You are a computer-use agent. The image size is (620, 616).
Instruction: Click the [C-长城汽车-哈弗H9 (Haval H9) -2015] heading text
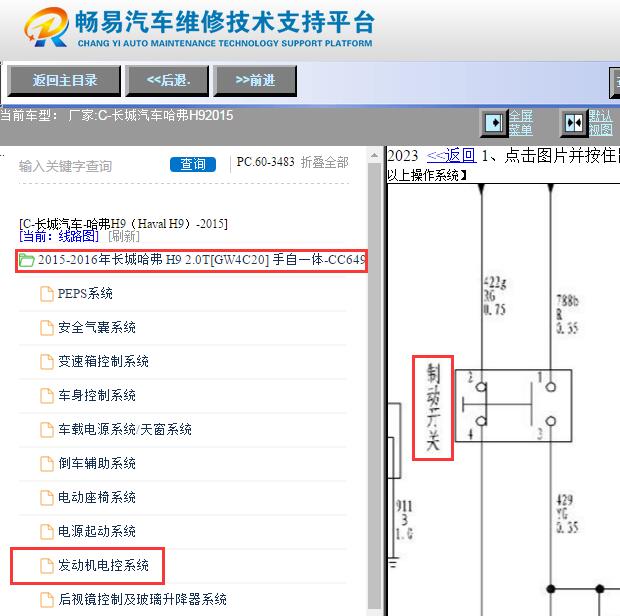(123, 224)
